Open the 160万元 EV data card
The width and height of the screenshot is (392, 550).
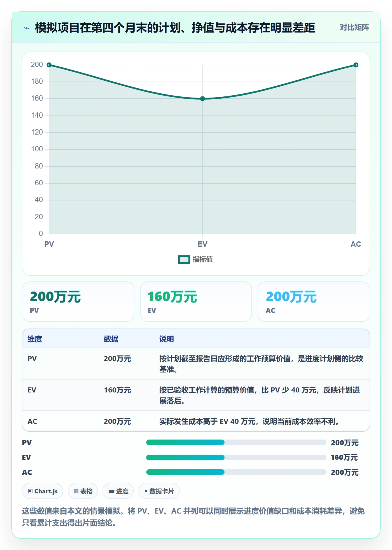pyautogui.click(x=196, y=302)
